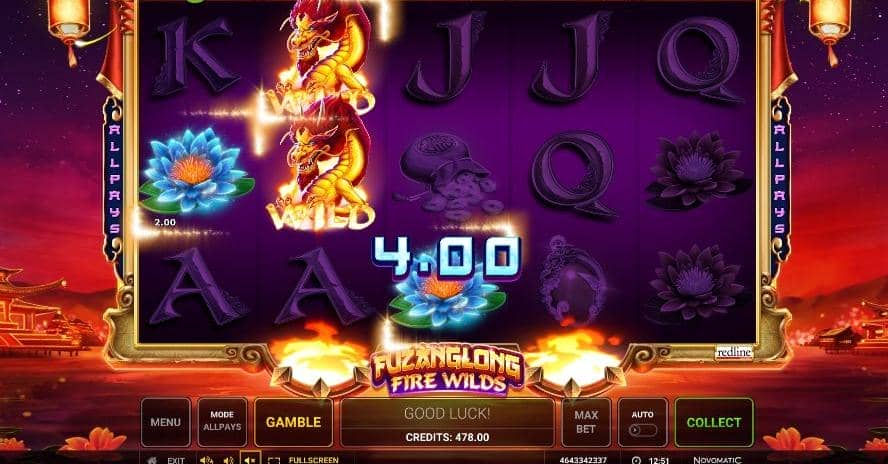Click the fullscreen brackets icon
This screenshot has width=888, height=464.
(274, 461)
